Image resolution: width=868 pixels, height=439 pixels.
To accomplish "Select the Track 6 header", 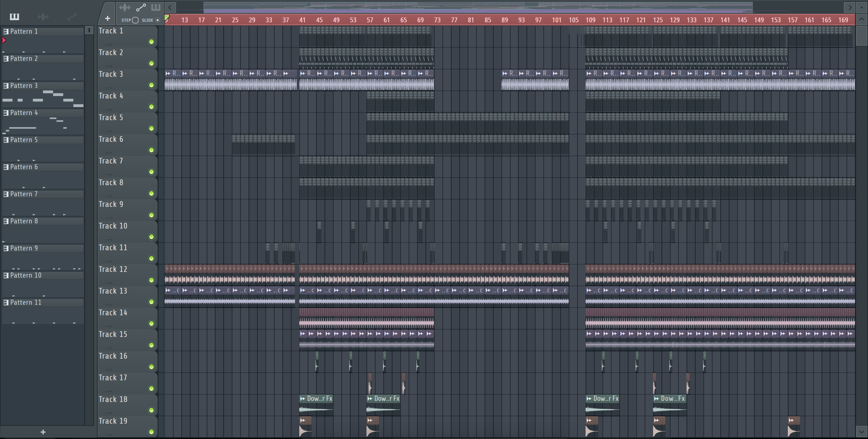I will pos(127,145).
